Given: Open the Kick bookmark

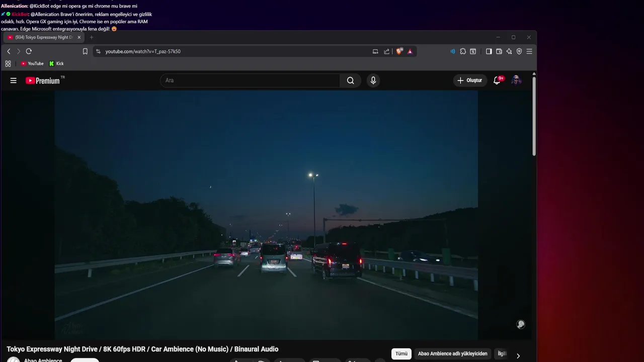Looking at the screenshot, I should pos(56,63).
